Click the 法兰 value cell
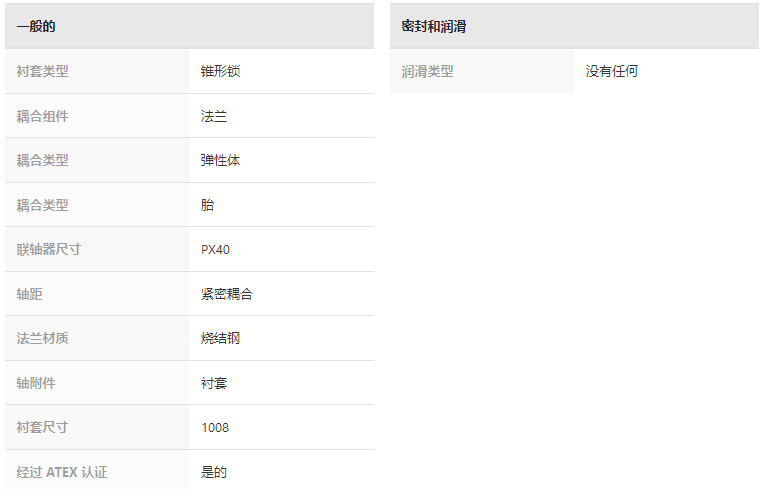 (x=281, y=116)
